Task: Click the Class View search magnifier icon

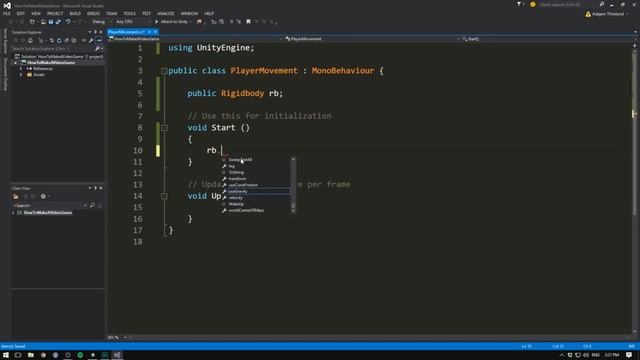Action: point(92,205)
